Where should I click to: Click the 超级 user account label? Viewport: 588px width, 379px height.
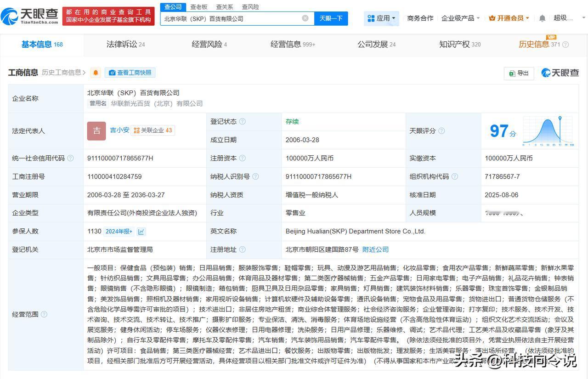tap(563, 18)
